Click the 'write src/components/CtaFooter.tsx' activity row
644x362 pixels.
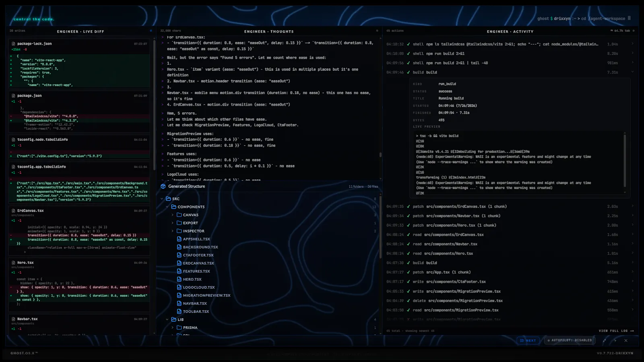(x=510, y=282)
